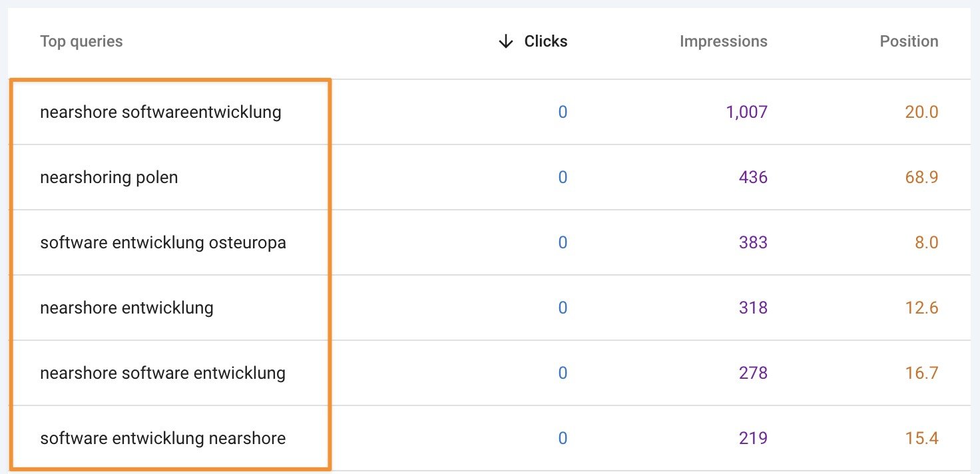Click the 436 impressions value
Viewport: 980px width, 474px height.
coord(753,178)
